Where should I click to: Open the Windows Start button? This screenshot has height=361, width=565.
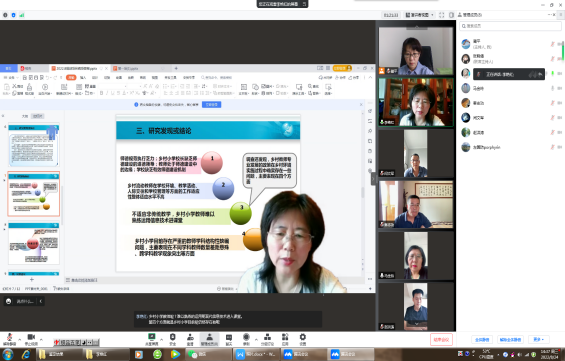tap(8, 355)
